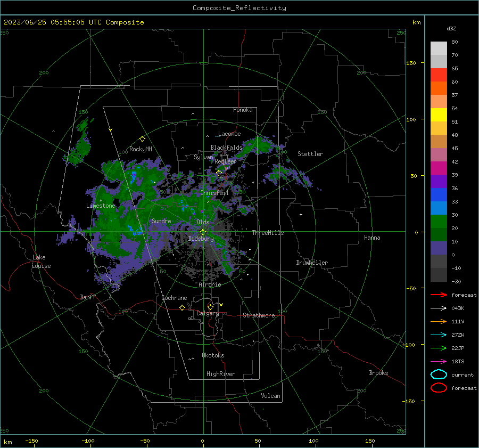Click the bright green 20-30 dBZ swatch
This screenshot has width=479, height=448.
point(439,222)
